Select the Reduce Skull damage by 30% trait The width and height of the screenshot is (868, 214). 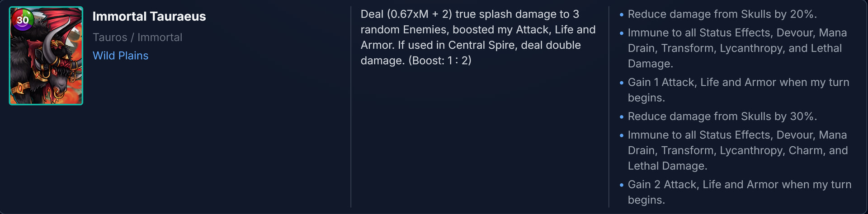[x=722, y=116]
